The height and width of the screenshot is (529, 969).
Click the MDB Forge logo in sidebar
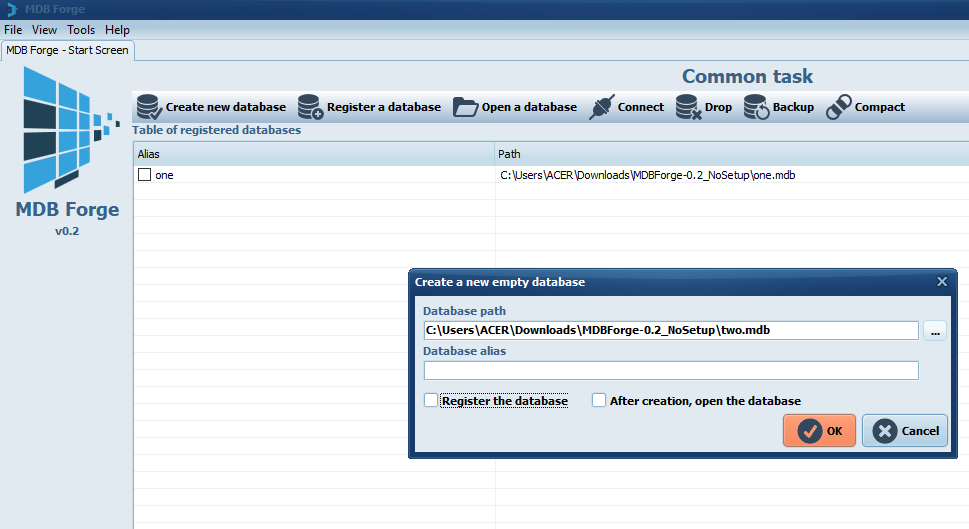coord(66,130)
